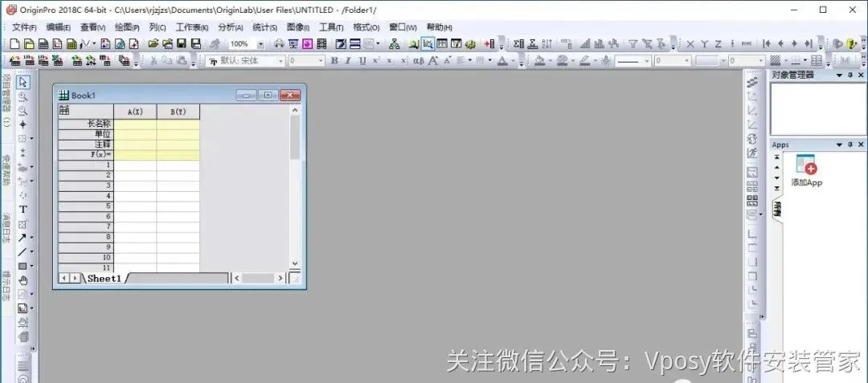Viewport: 868px width, 383px height.
Task: Set column as Z with Z icon
Action: tap(718, 43)
